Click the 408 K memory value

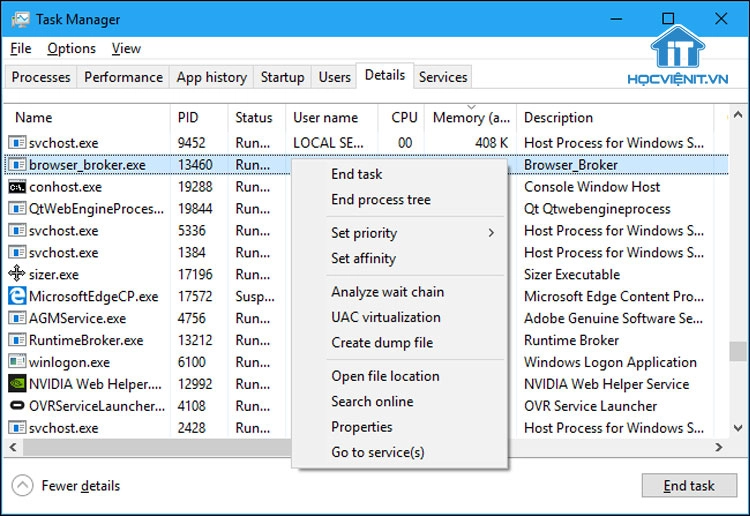(491, 143)
